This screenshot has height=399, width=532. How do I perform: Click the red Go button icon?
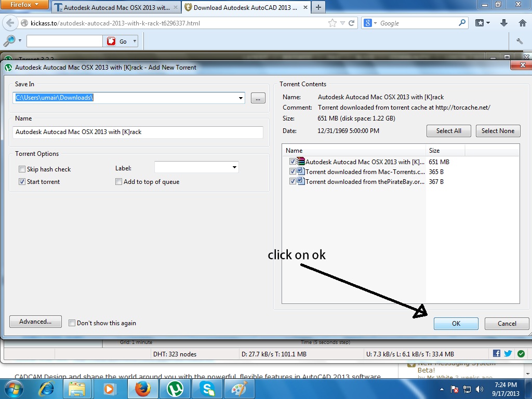click(111, 41)
